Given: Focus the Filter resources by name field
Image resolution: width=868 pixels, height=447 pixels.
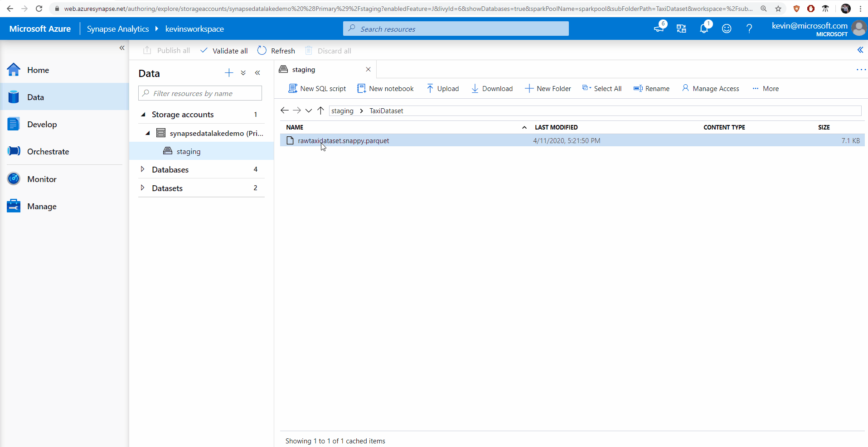Looking at the screenshot, I should 200,93.
